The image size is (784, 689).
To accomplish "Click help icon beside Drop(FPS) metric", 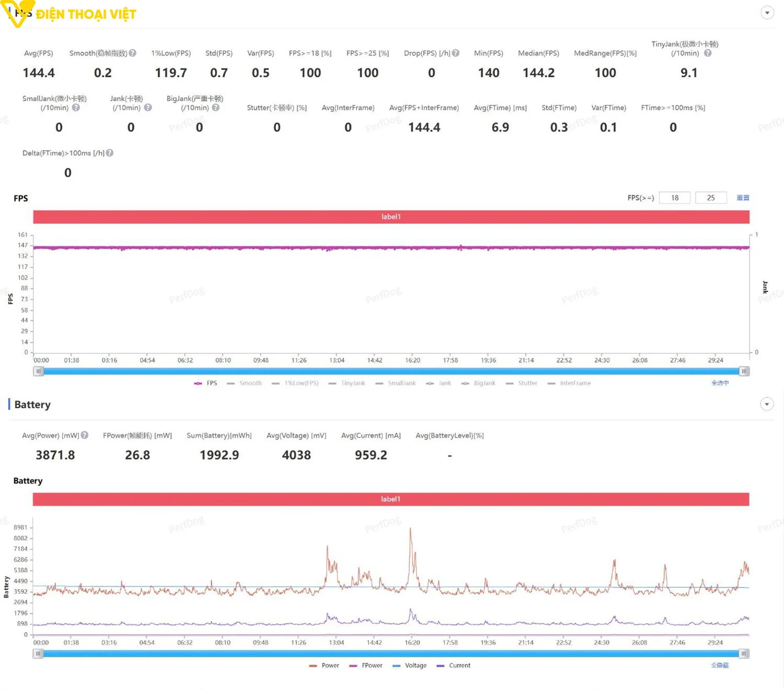I will 456,53.
